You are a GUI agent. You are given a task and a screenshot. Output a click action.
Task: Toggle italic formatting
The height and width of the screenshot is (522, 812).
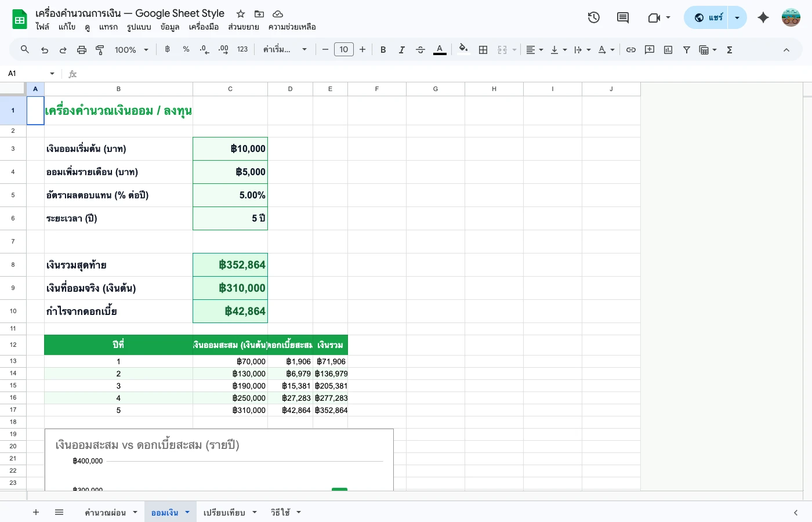pos(401,49)
